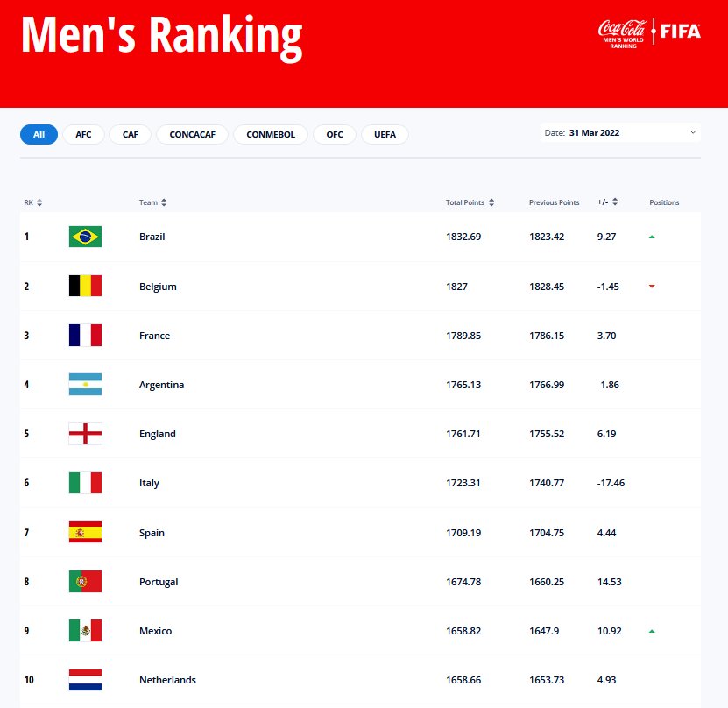
Task: Click the Brazil flag icon
Action: point(85,237)
